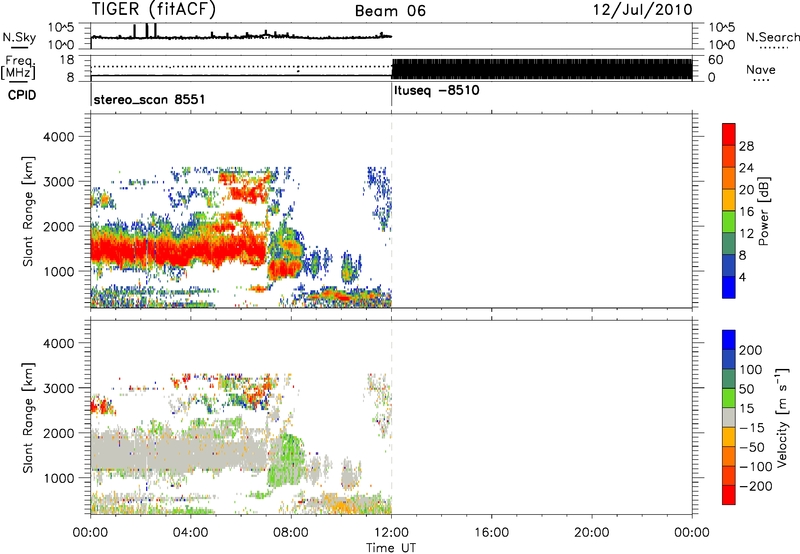Click the 12/Jul/2010 date label

pos(642,10)
